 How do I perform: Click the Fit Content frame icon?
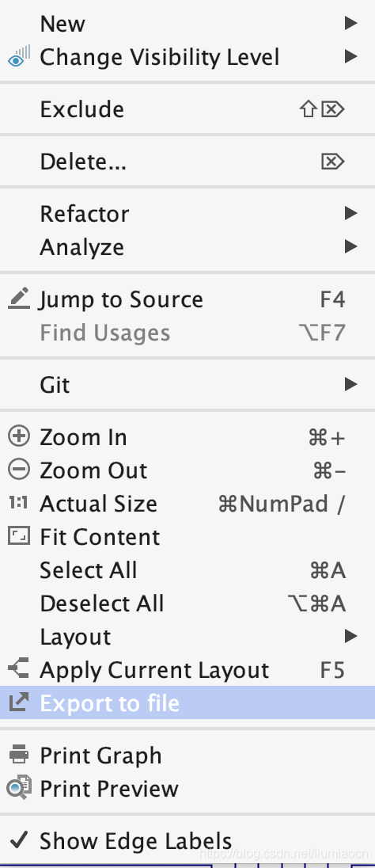tap(19, 536)
